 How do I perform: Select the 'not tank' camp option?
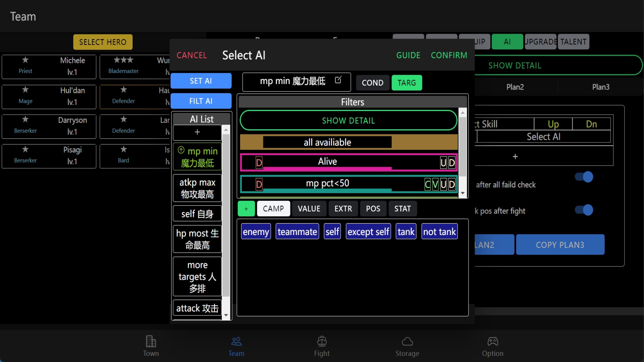(439, 231)
